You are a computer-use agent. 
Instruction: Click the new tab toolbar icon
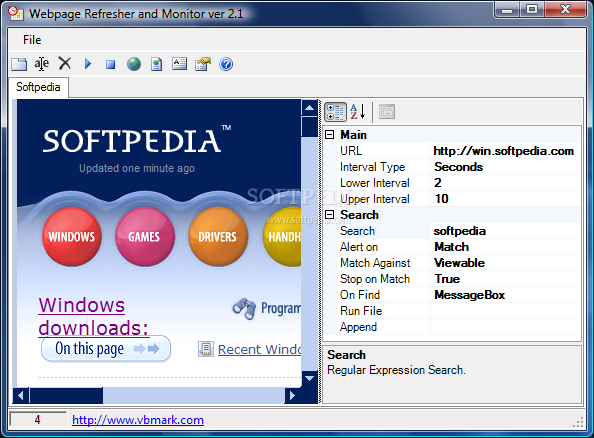(x=19, y=64)
